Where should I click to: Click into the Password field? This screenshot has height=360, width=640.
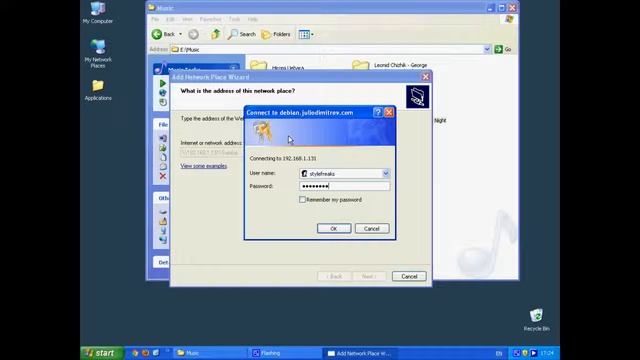(344, 186)
